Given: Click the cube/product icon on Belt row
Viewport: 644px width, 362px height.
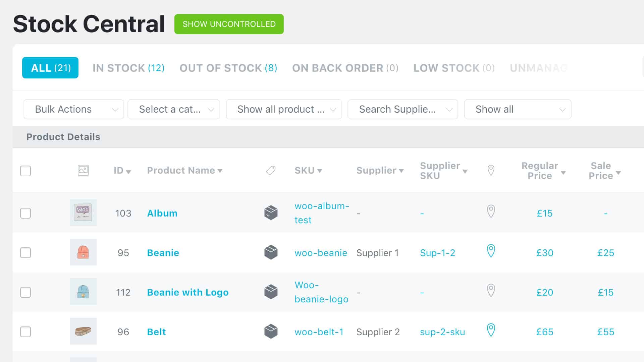Looking at the screenshot, I should click(271, 331).
